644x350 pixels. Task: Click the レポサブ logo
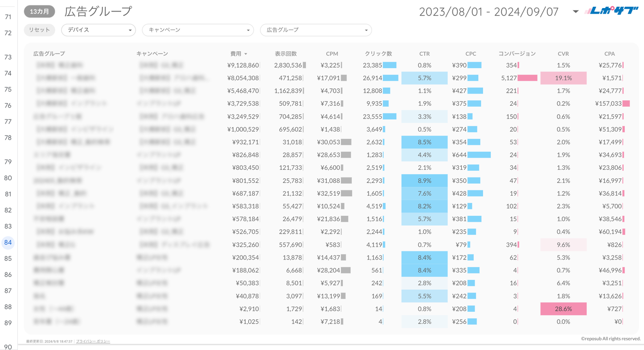(x=611, y=11)
